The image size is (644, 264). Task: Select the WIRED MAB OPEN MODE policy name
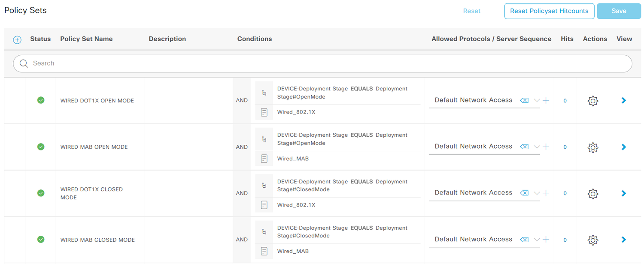click(94, 147)
